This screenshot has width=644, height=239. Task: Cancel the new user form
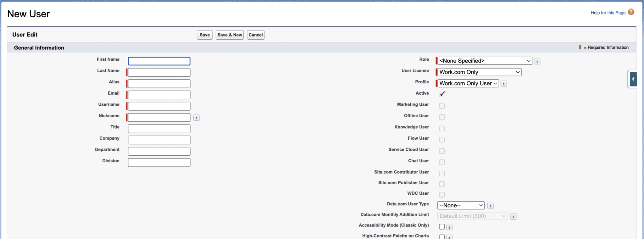[x=256, y=35]
